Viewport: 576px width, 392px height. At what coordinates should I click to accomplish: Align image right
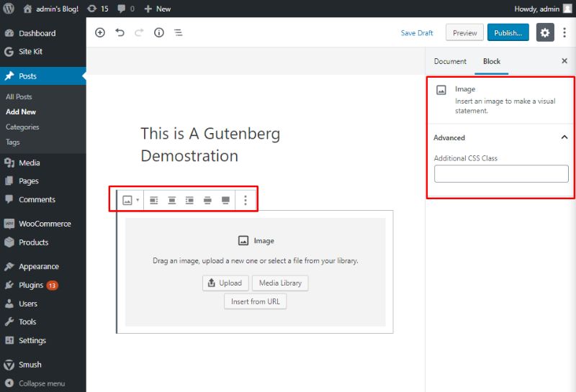(189, 200)
